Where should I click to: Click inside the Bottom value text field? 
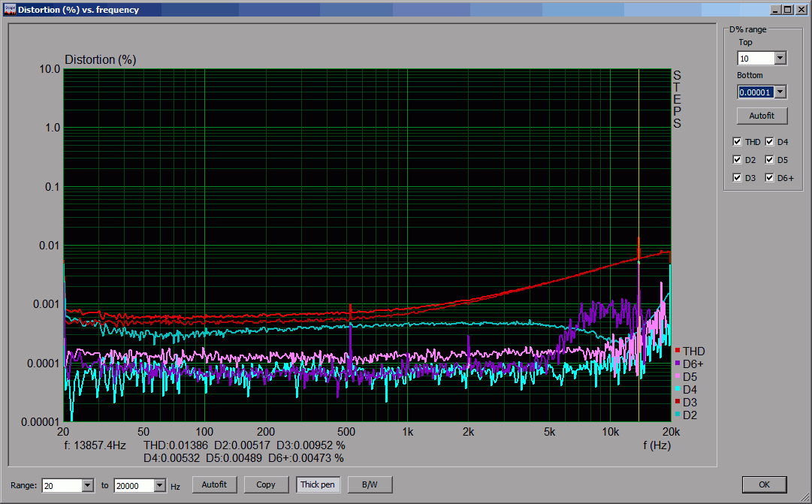[755, 92]
